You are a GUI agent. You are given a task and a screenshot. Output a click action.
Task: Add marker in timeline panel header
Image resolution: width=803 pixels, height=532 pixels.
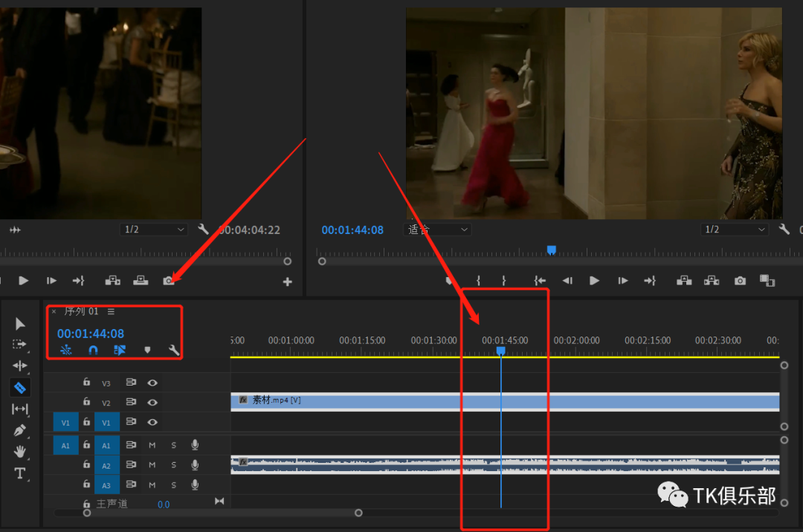click(x=147, y=350)
